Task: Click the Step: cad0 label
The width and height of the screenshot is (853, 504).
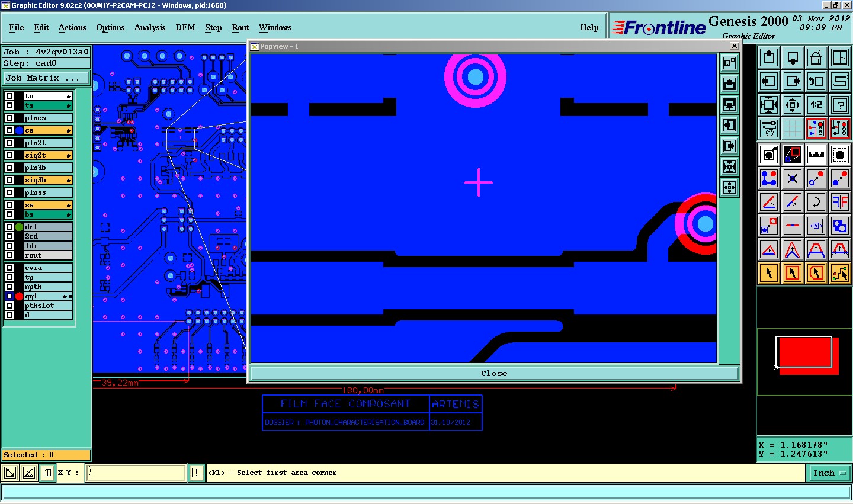Action: click(46, 63)
